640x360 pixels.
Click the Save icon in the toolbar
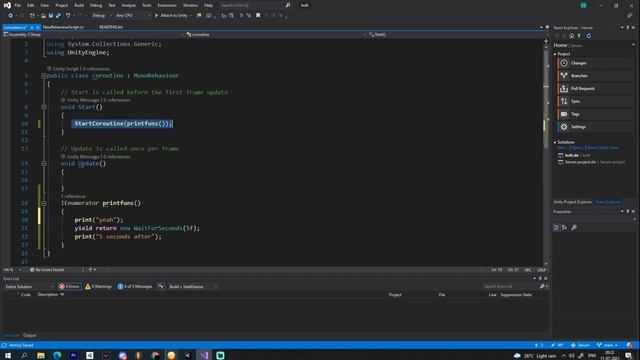click(51, 16)
